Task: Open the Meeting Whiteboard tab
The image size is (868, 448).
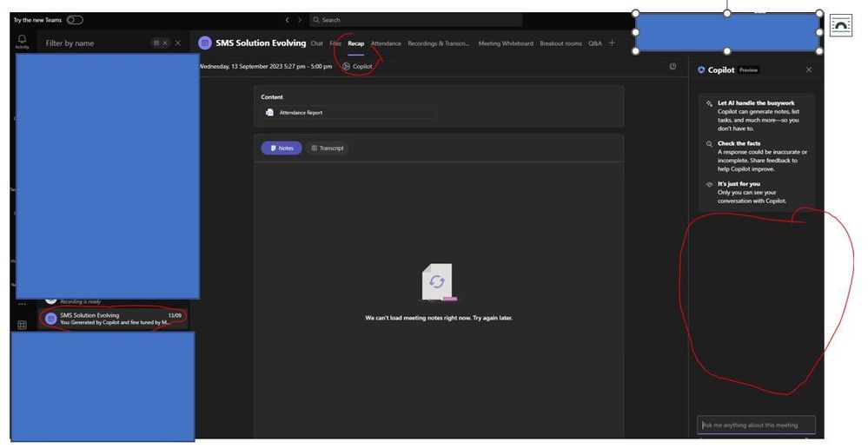Action: tap(506, 43)
